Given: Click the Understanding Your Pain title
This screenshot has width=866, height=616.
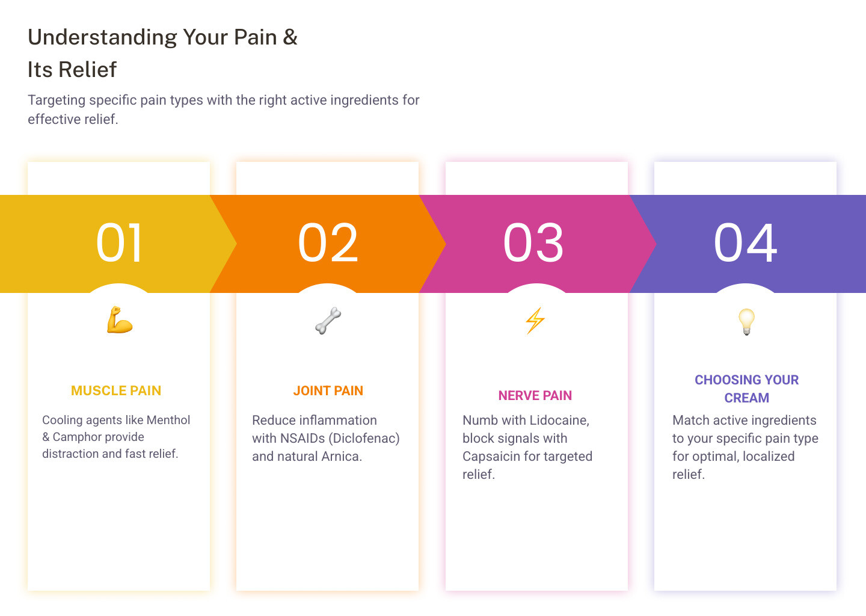Looking at the screenshot, I should click(162, 53).
